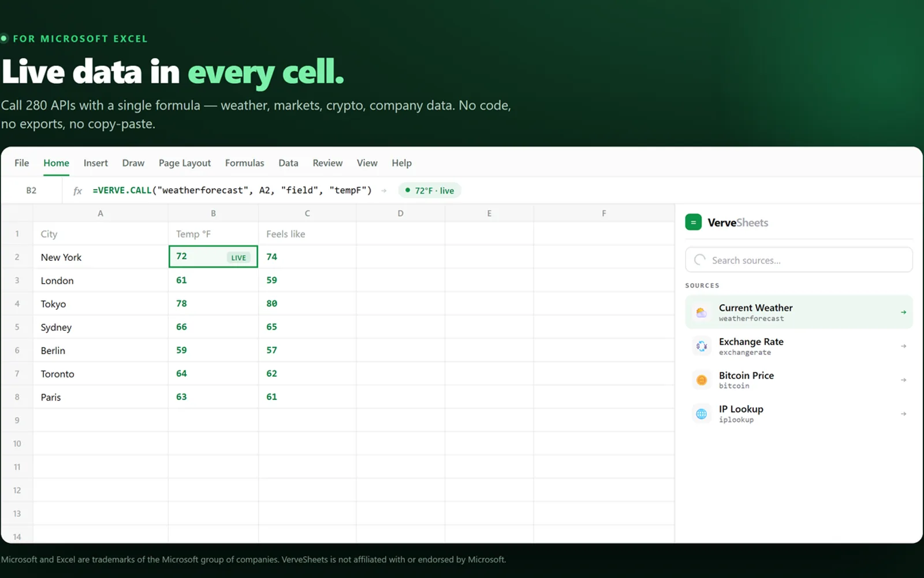
Task: Click the Exchange Rate currency icon
Action: click(x=701, y=346)
